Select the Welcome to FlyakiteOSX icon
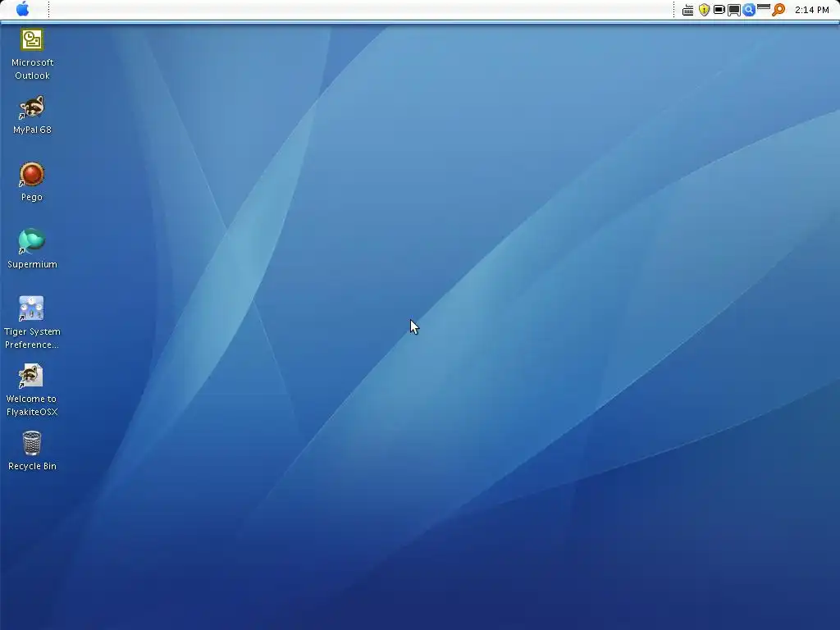 [31, 376]
